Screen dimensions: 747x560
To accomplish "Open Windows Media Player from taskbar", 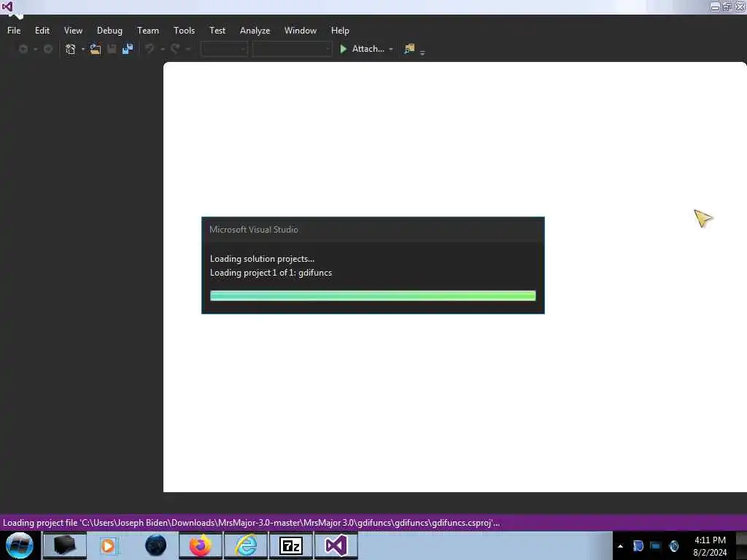I will 109,545.
